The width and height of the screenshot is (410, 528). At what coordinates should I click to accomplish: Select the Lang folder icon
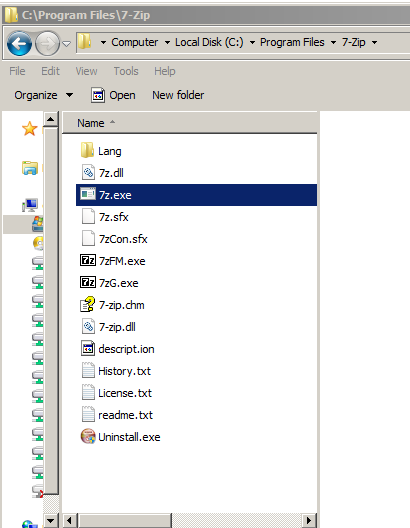click(87, 151)
